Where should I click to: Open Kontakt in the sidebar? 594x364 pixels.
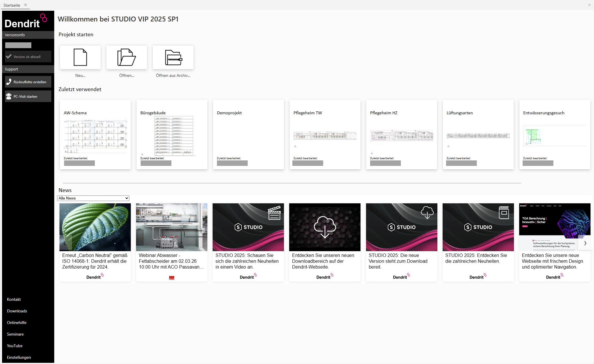point(14,299)
